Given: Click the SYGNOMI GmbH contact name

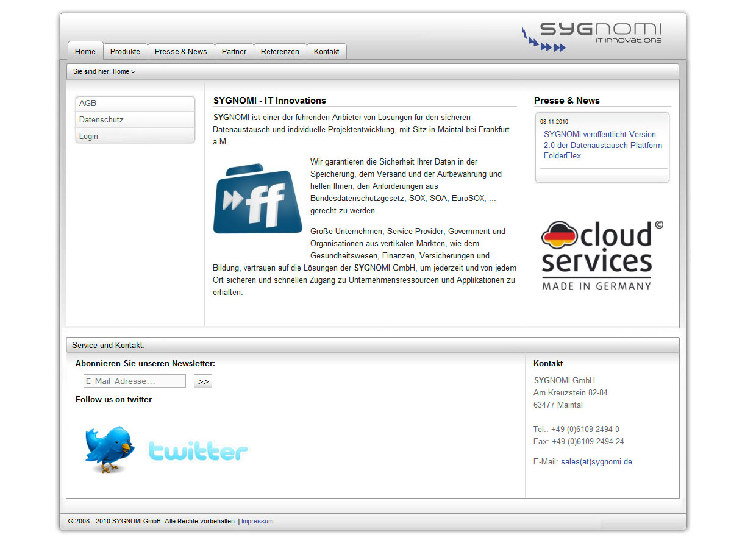Looking at the screenshot, I should point(565,381).
